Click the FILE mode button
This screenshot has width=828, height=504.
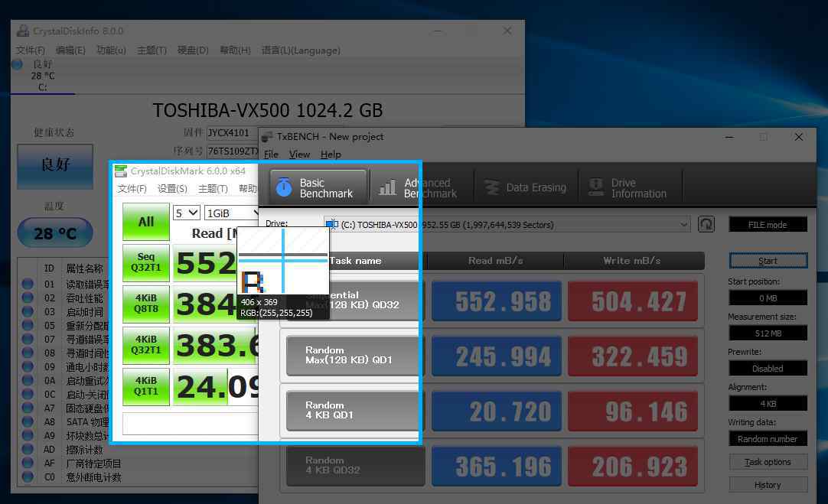coord(768,224)
